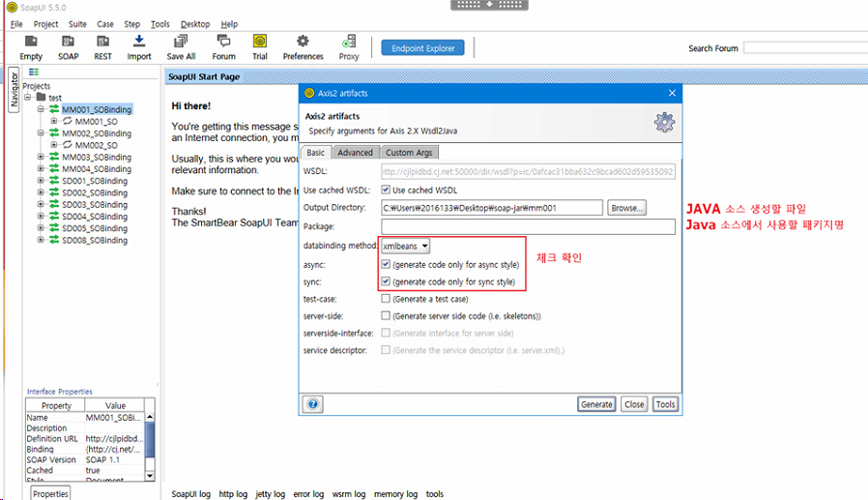Click the Navigator side tab
The image size is (868, 500).
[x=14, y=90]
